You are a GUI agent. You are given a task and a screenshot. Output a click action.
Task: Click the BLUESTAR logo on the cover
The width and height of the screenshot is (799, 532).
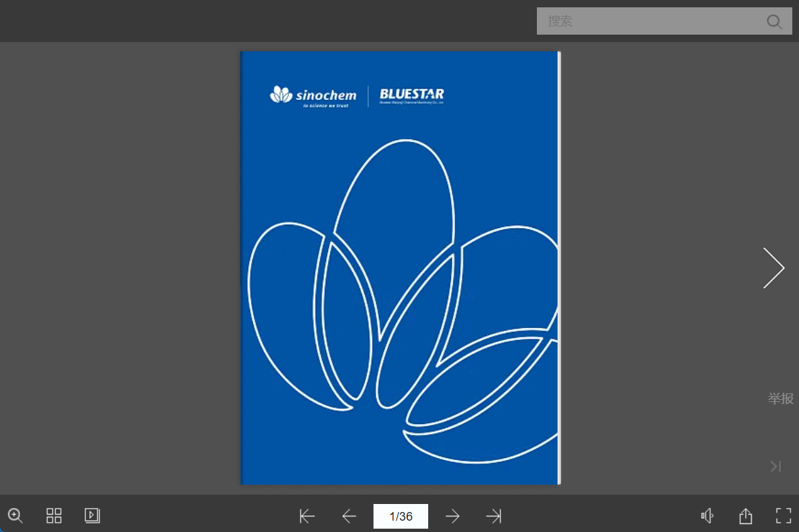[412, 96]
